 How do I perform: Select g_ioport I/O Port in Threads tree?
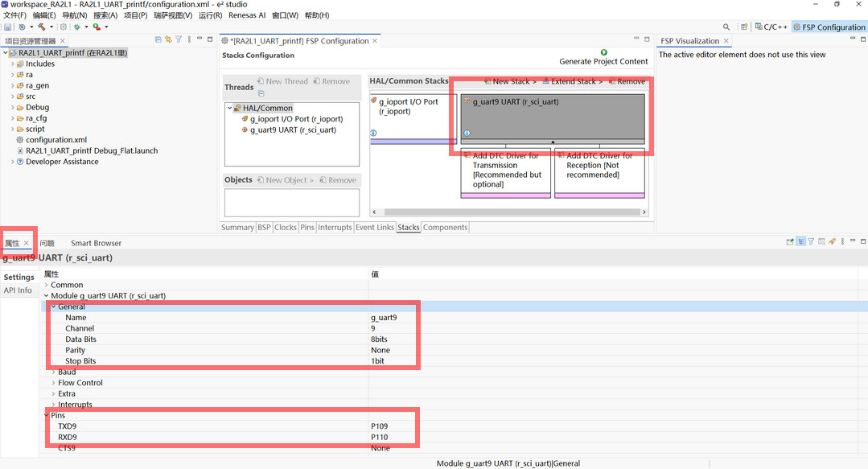click(x=296, y=119)
